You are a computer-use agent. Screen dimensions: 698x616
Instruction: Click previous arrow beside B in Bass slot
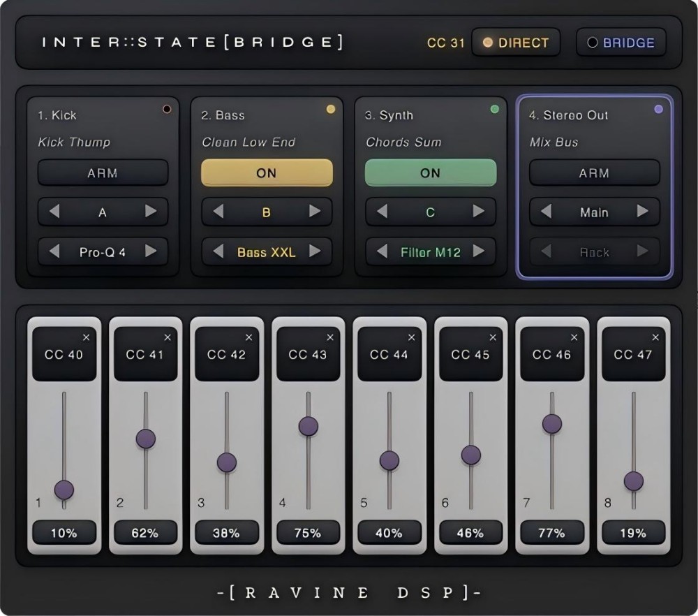point(218,211)
